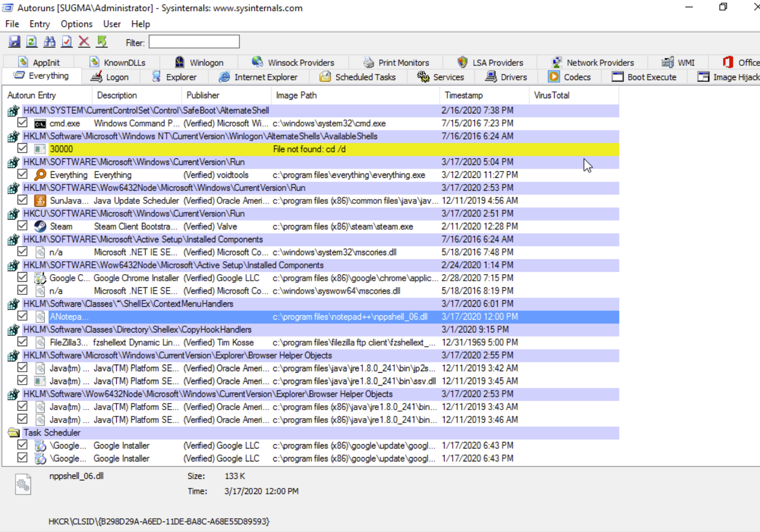The height and width of the screenshot is (532, 760).
Task: Open the File menu
Action: pyautogui.click(x=12, y=24)
